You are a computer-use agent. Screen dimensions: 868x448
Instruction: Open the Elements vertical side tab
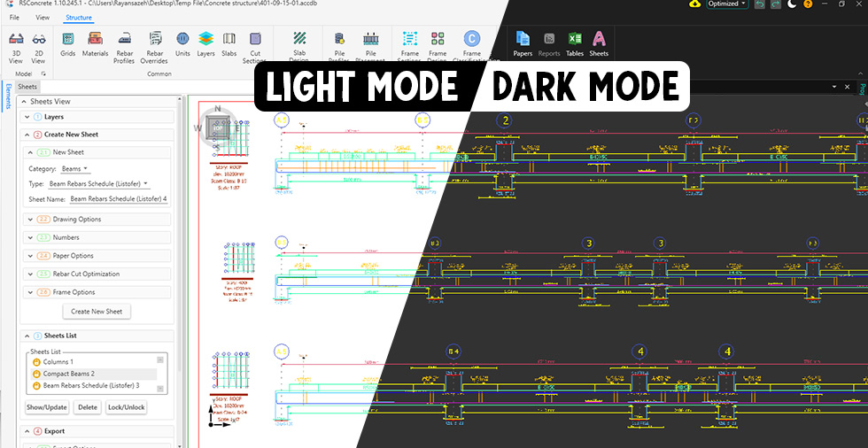point(8,97)
